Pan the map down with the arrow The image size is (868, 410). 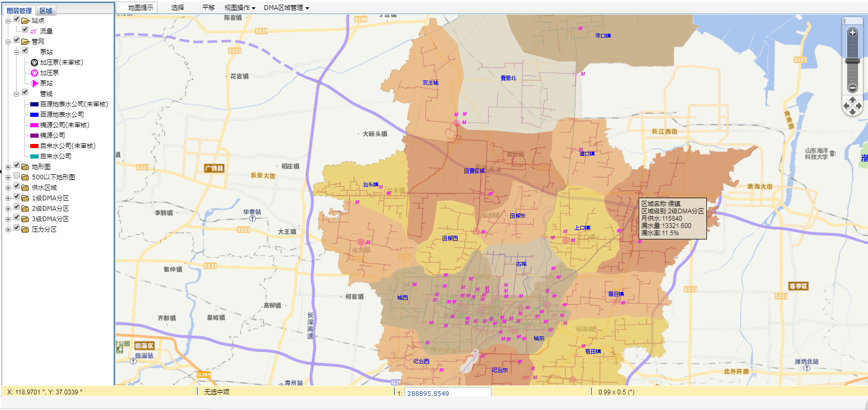852,112
